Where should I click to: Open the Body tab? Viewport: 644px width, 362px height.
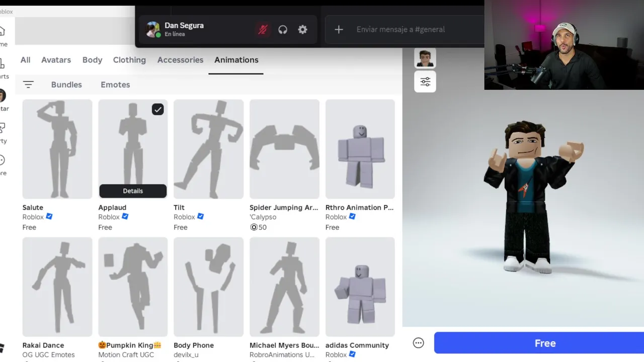[92, 60]
